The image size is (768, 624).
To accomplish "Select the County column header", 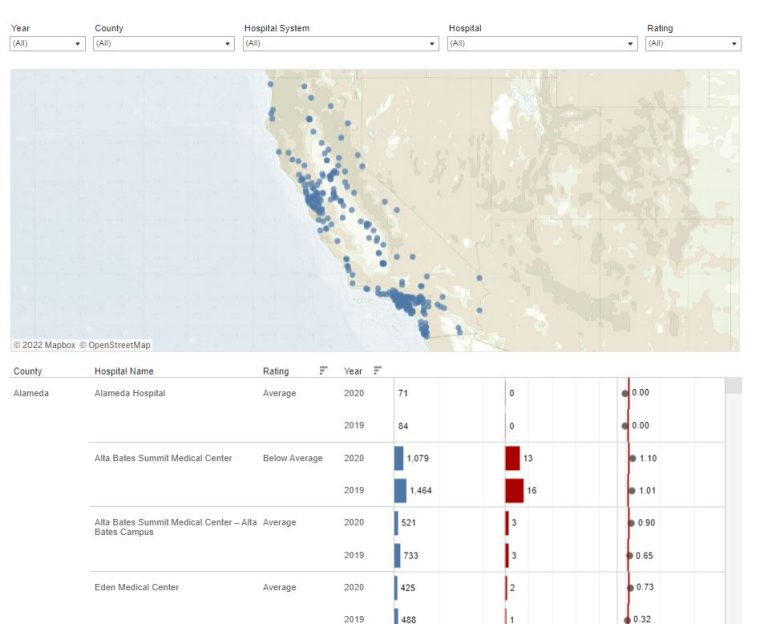I will [x=28, y=372].
